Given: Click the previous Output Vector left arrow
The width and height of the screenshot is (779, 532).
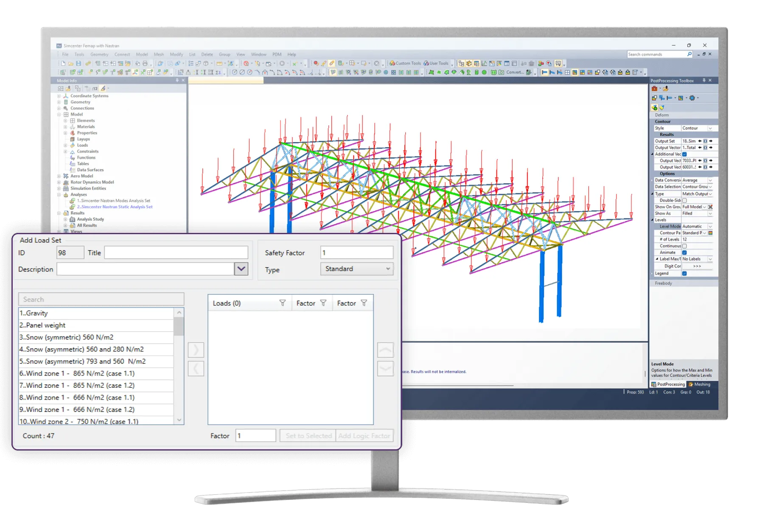Looking at the screenshot, I should (x=700, y=148).
